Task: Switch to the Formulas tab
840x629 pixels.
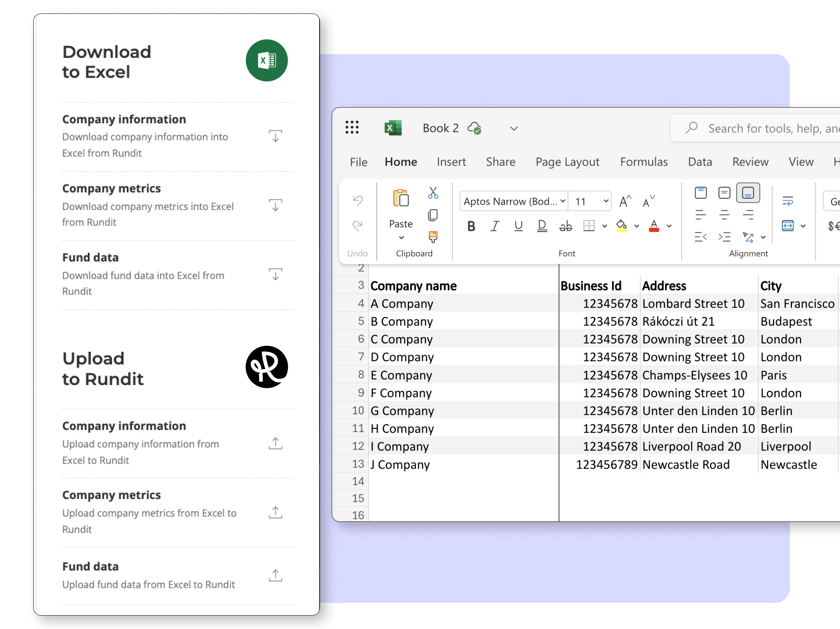Action: click(x=644, y=162)
